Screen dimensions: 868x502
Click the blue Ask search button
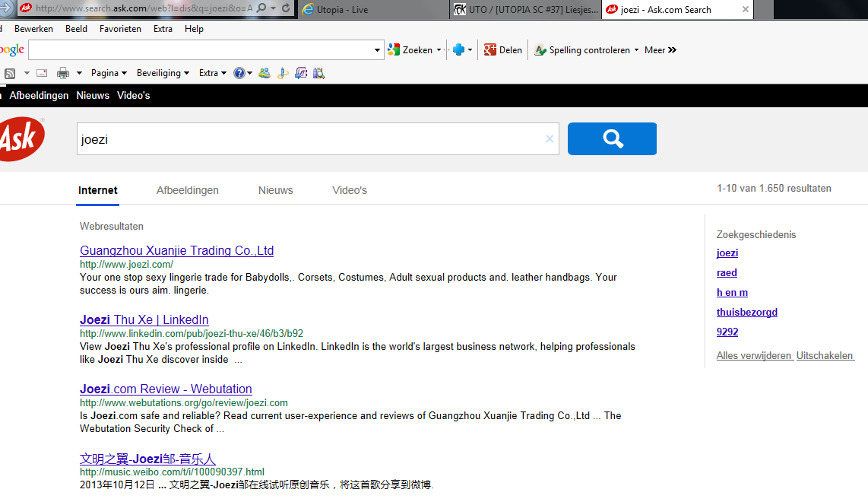tap(613, 138)
